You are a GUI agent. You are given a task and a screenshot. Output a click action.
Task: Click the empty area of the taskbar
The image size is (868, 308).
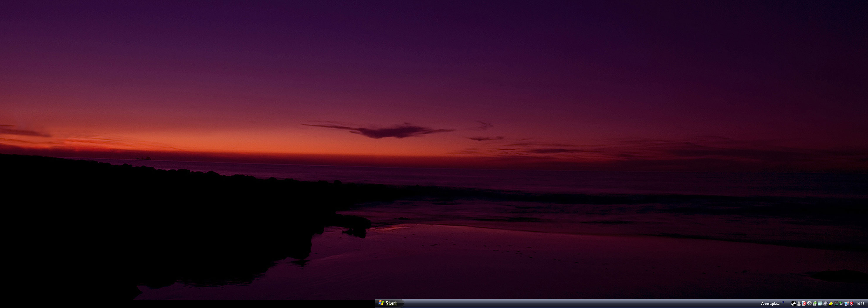click(x=573, y=304)
